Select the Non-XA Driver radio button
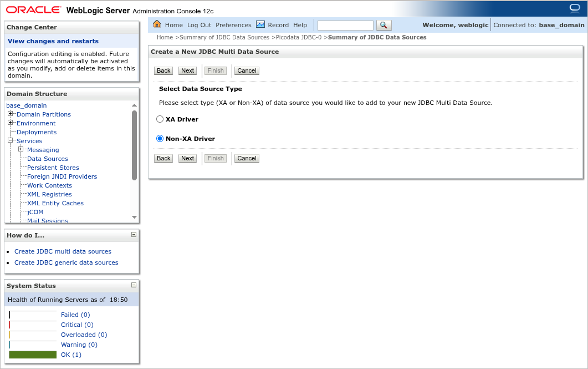This screenshot has width=588, height=369. [x=160, y=139]
